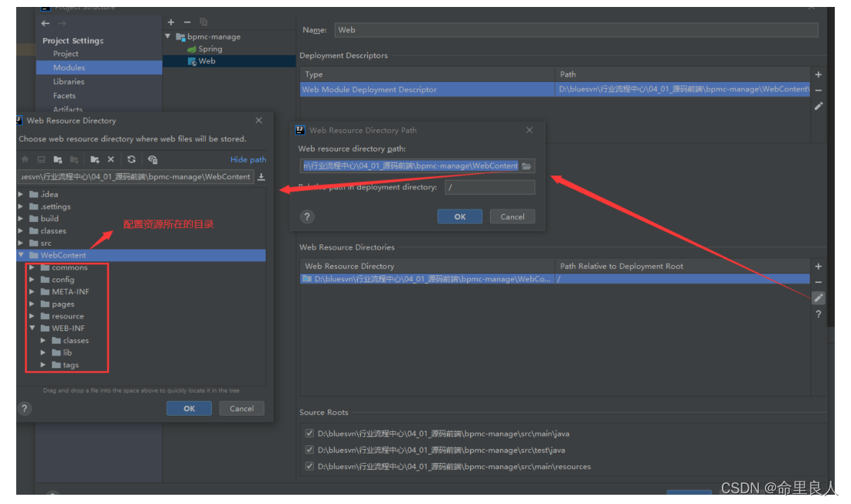Click the WebContent path text field in chooser
This screenshot has height=504, width=851.
coord(136,177)
